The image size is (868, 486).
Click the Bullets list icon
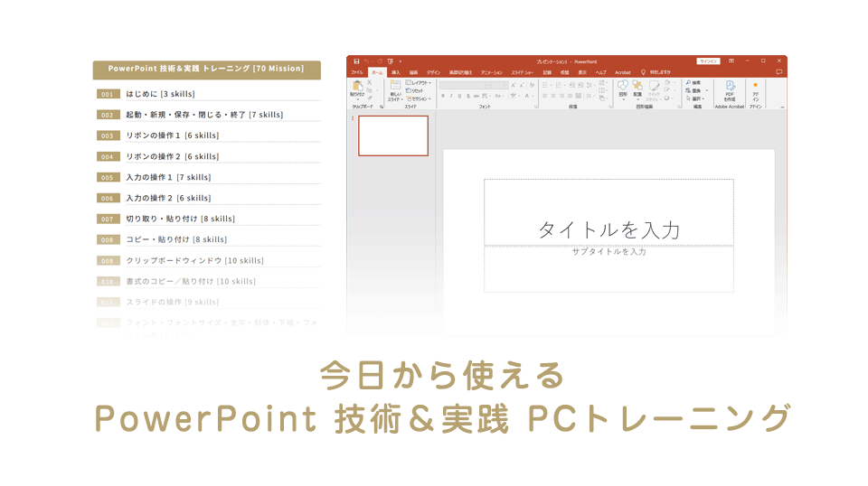tap(546, 85)
